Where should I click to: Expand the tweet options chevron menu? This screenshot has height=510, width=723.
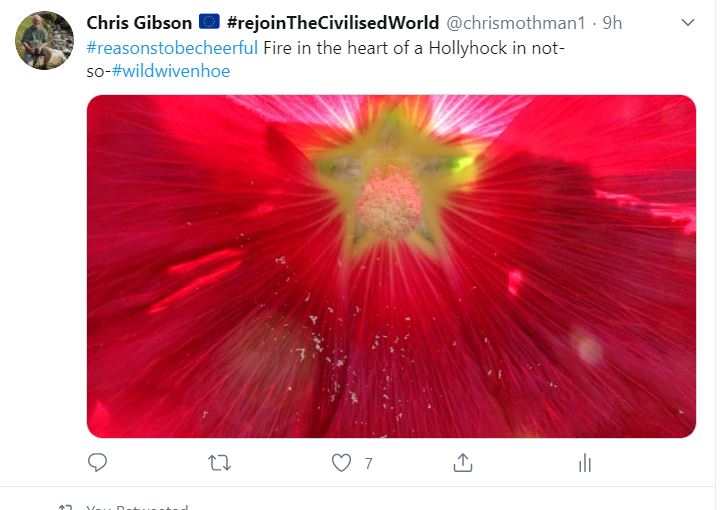point(687,22)
